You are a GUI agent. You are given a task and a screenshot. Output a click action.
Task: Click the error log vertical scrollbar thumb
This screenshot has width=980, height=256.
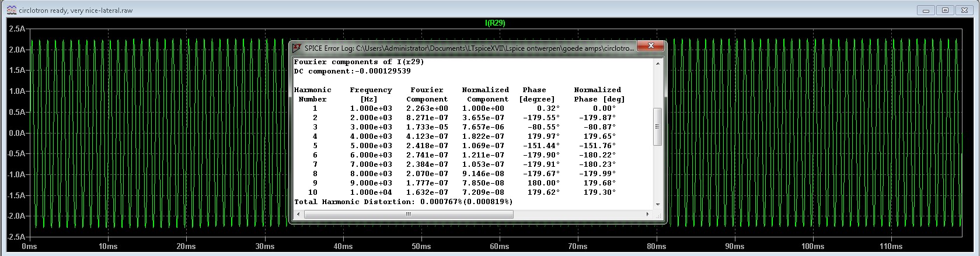point(658,127)
